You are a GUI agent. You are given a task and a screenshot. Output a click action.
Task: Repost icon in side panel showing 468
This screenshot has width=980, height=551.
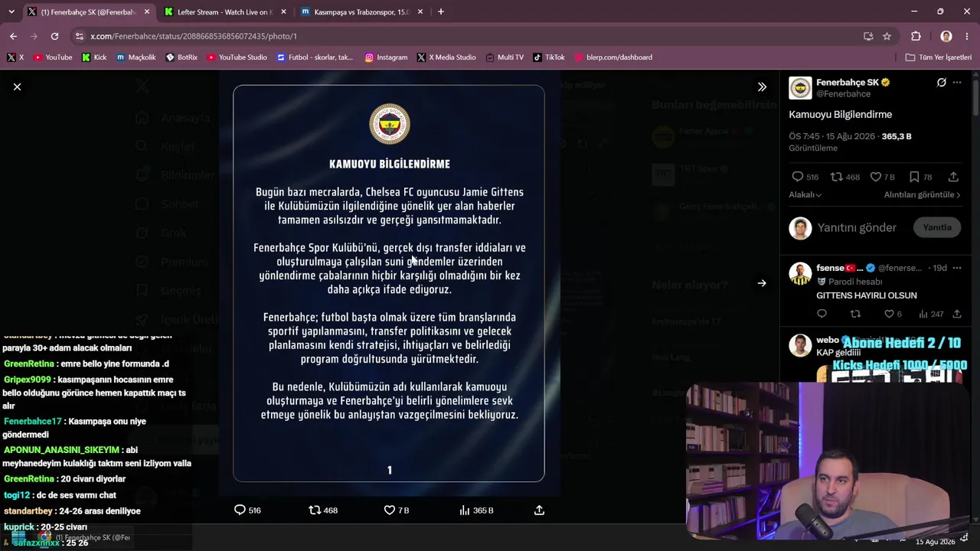point(836,177)
